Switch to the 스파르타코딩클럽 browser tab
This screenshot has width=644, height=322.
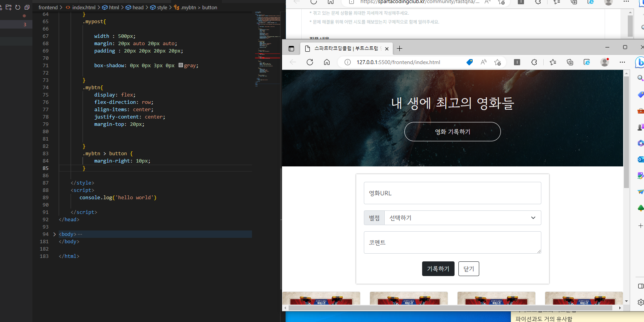pyautogui.click(x=346, y=49)
